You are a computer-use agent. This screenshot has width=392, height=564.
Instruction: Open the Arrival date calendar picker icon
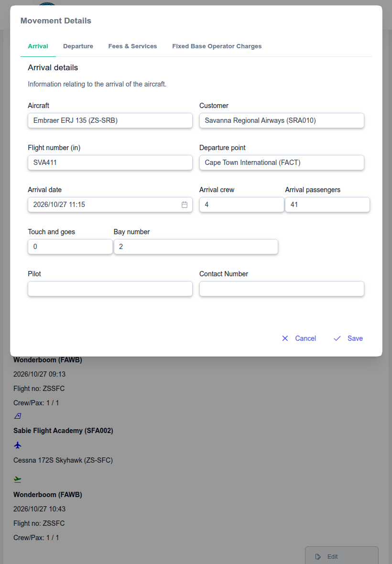[185, 205]
